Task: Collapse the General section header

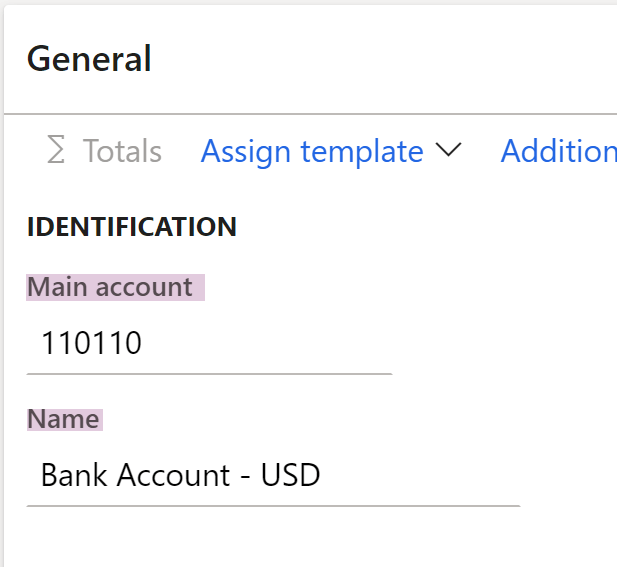Action: tap(89, 59)
